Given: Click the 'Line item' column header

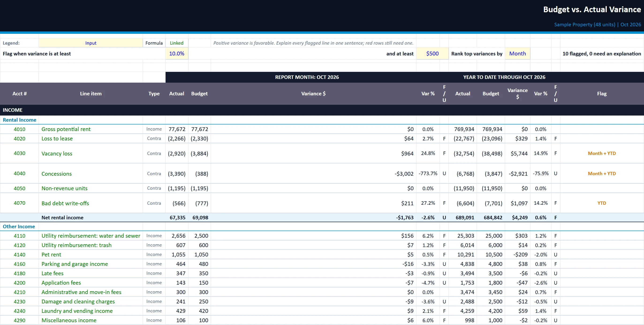Looking at the screenshot, I should tap(91, 94).
